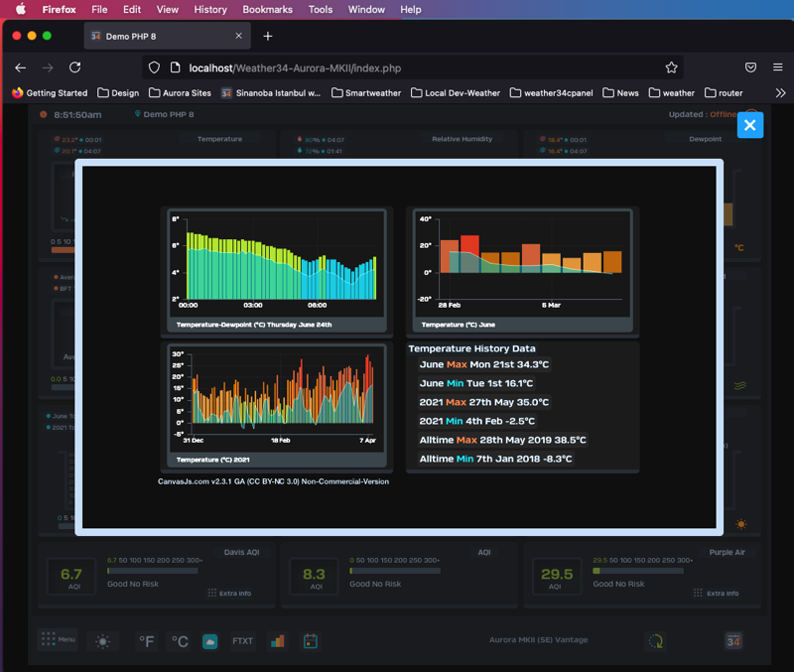794x672 pixels.
Task: Switch units to Fahrenheit
Action: pos(146,641)
